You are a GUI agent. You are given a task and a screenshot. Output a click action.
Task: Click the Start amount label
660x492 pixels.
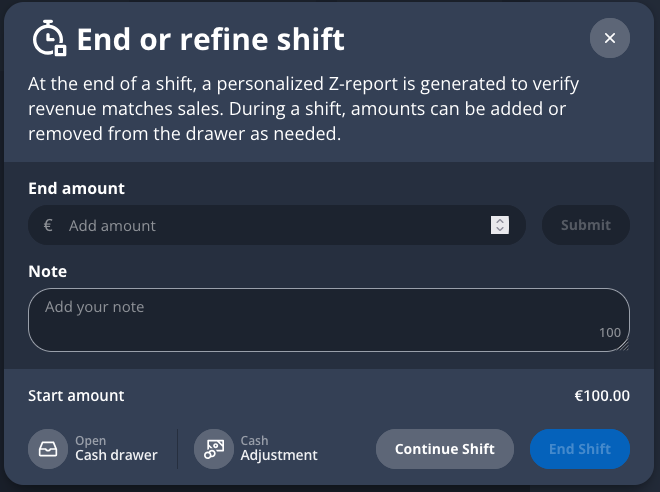pos(76,396)
